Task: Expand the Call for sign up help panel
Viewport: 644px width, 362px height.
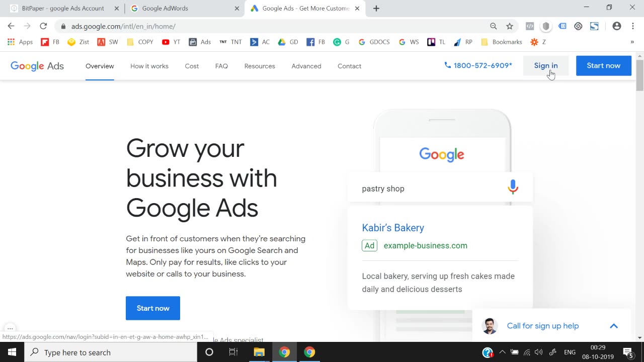Action: coord(614,326)
